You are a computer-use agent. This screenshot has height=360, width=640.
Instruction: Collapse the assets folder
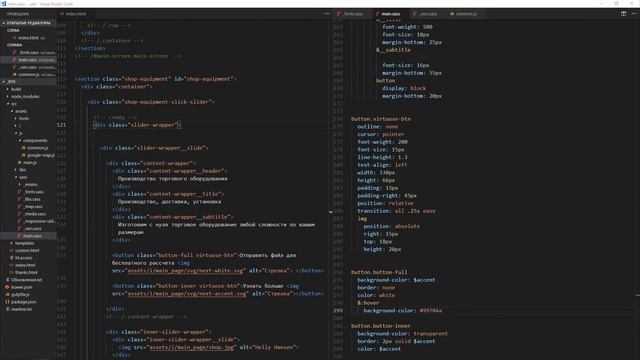[x=21, y=111]
